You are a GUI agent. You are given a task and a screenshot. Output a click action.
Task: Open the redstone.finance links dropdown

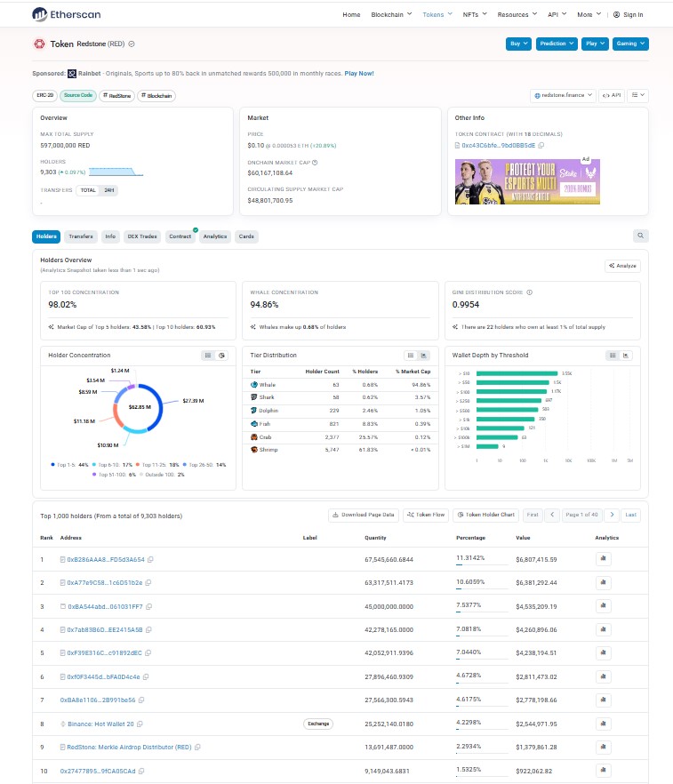coord(563,95)
